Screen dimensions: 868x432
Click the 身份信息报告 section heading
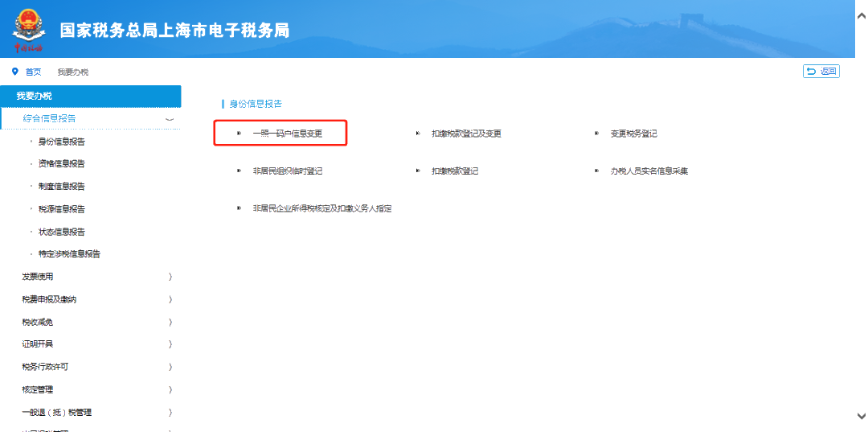pyautogui.click(x=256, y=104)
